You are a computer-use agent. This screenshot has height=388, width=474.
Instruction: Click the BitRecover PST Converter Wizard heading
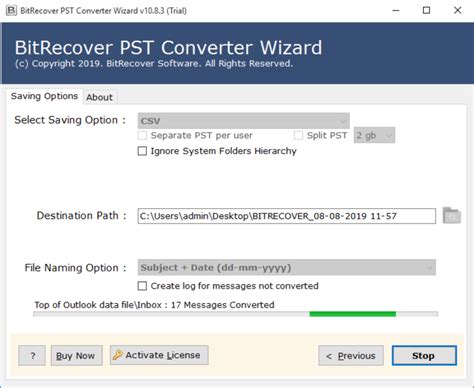pos(168,47)
